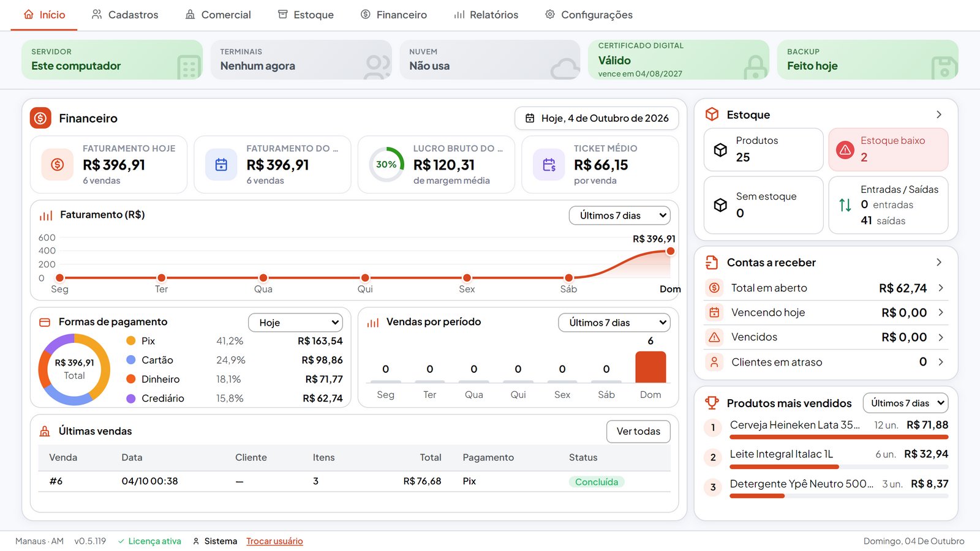Open the Configurações menu

pyautogui.click(x=589, y=15)
